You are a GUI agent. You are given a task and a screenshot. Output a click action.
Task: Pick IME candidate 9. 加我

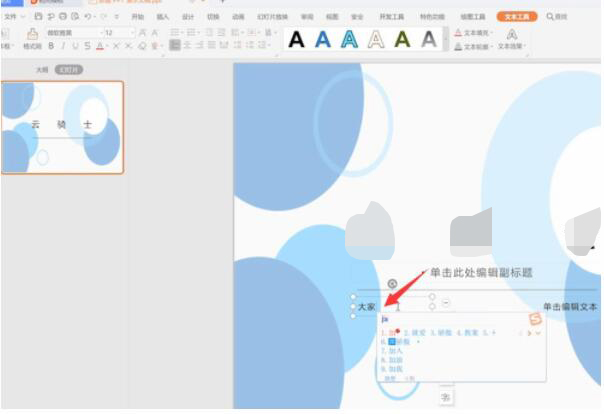[392, 369]
